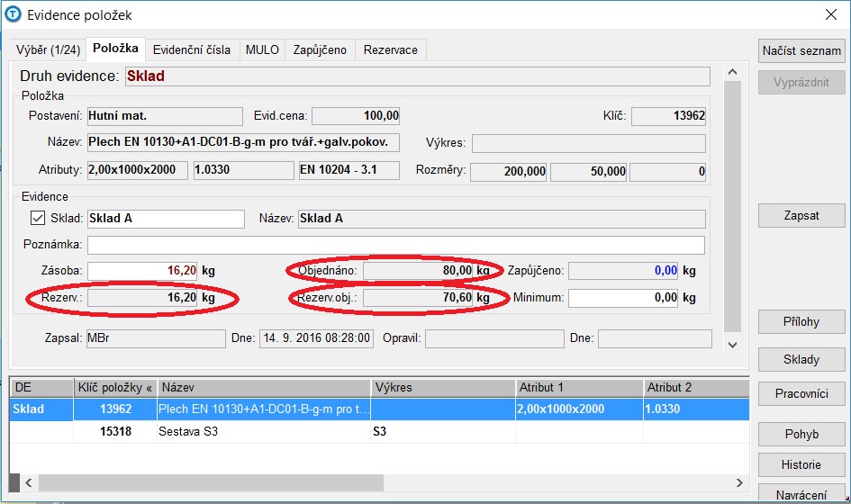851x504 pixels.
Task: Click the Sklady button
Action: tap(801, 359)
